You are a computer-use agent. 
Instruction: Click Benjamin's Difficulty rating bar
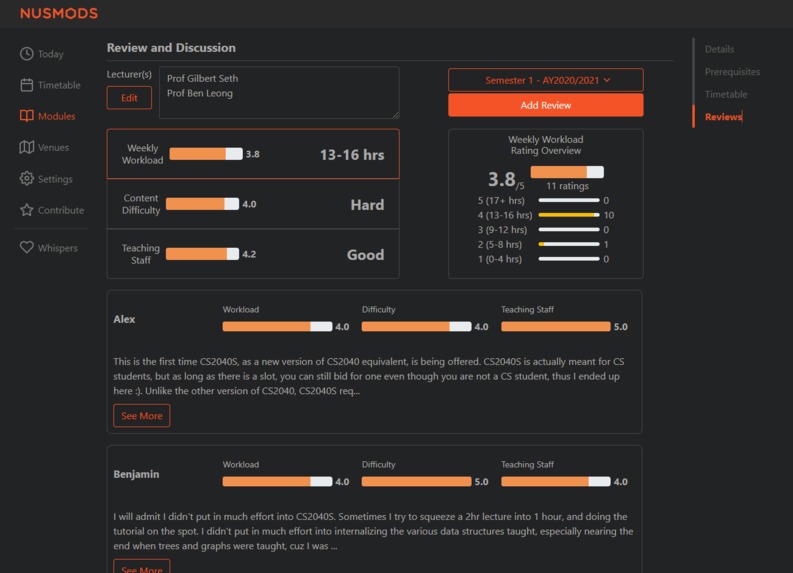pos(416,481)
